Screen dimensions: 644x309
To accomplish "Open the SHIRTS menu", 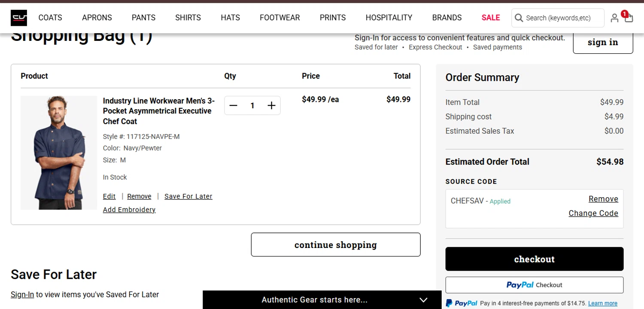I will tap(188, 18).
